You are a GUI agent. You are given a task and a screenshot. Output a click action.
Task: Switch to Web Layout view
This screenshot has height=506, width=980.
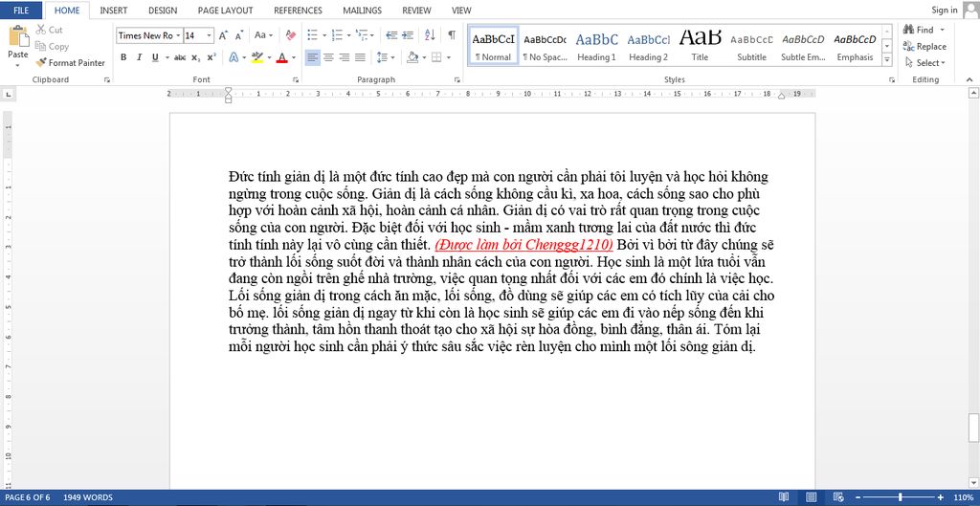pos(838,498)
